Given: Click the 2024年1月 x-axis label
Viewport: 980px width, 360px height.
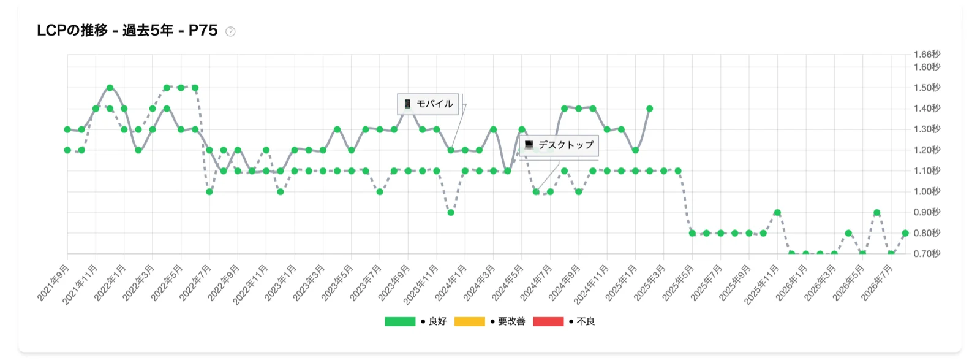Looking at the screenshot, I should (x=451, y=283).
